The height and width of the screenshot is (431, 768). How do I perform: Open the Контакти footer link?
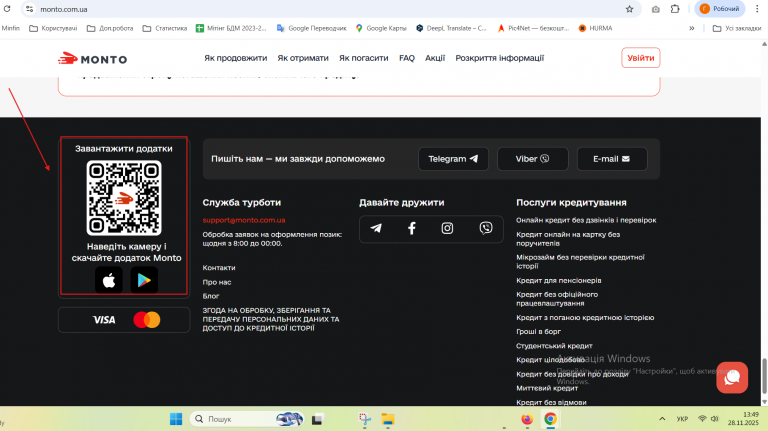[219, 268]
